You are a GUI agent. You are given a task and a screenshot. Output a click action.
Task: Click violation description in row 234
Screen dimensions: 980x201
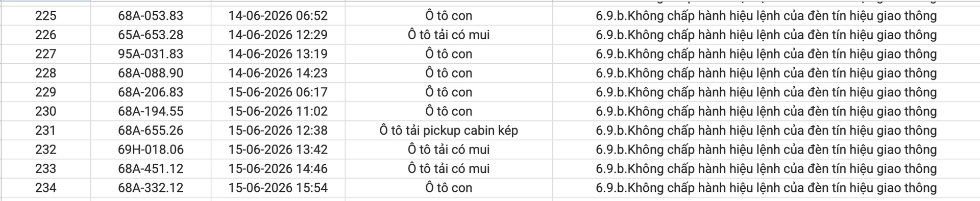[x=766, y=188]
